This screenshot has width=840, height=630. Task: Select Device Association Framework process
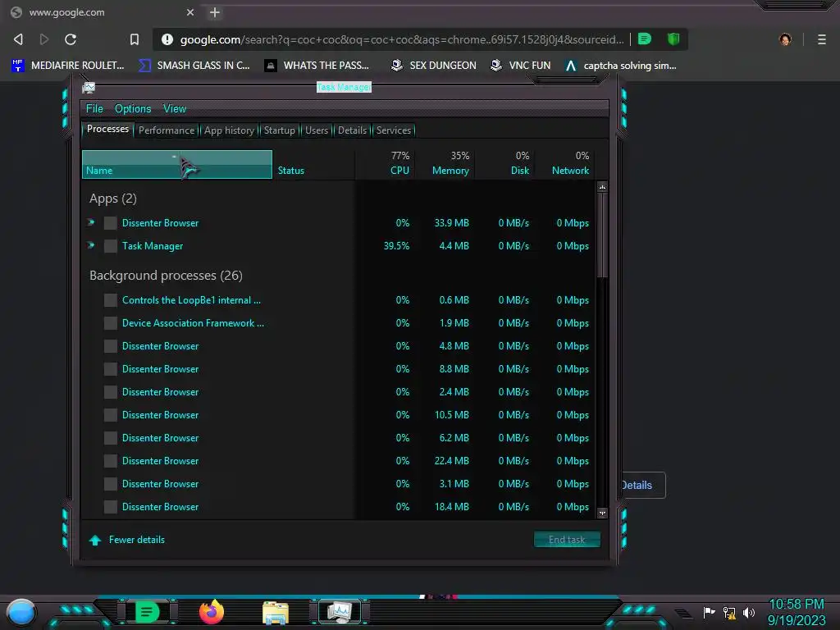coord(193,323)
